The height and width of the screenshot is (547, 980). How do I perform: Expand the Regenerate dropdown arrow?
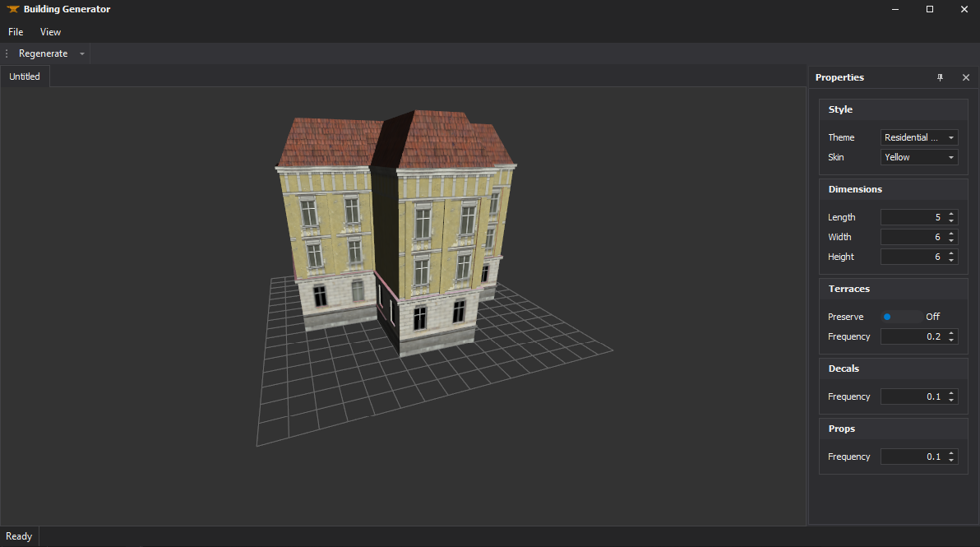tap(81, 53)
